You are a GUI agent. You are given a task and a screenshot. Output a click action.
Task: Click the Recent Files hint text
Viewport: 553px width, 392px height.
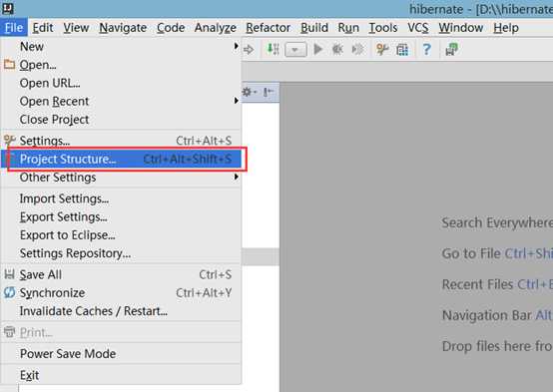click(477, 284)
